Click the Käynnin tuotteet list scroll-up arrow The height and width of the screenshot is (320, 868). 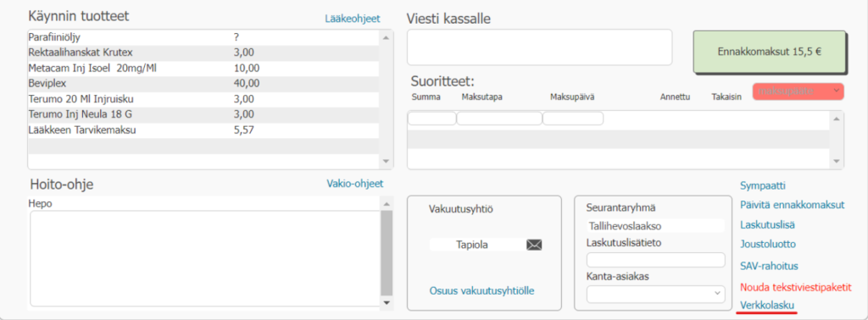click(x=386, y=37)
